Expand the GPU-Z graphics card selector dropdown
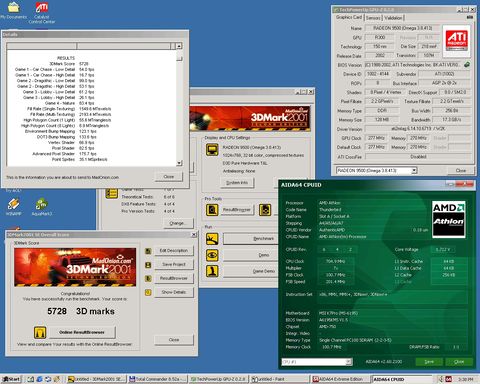 pos(414,170)
